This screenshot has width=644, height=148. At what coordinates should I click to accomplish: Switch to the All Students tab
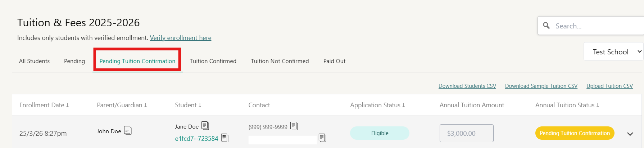point(35,61)
